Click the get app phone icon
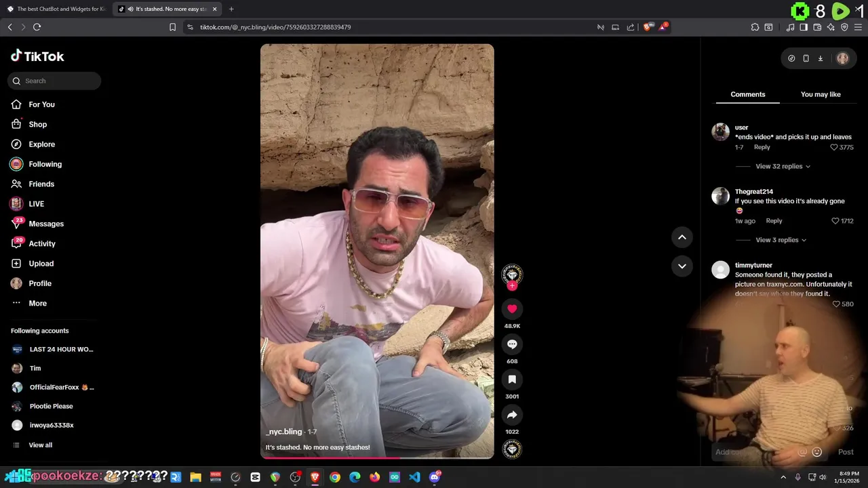Viewport: 868px width, 488px height. point(806,58)
